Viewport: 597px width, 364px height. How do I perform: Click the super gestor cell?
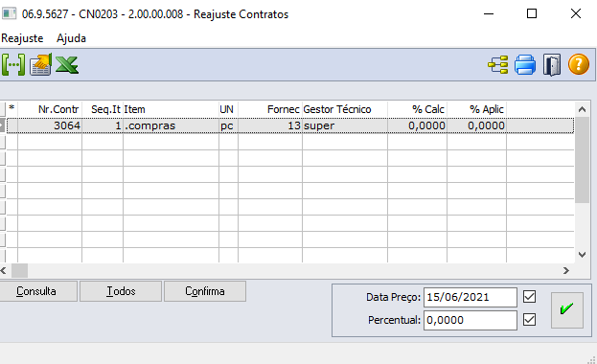click(345, 125)
